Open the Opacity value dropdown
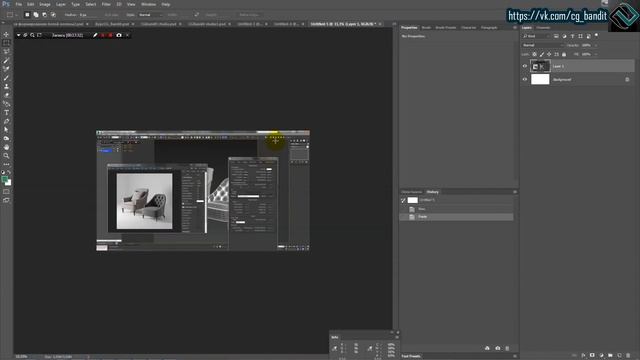 click(596, 45)
